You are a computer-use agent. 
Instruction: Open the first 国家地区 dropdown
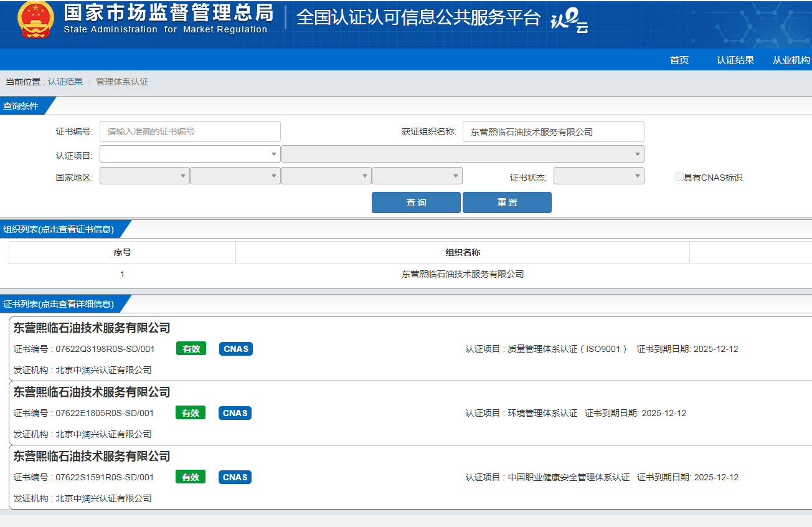click(x=144, y=176)
